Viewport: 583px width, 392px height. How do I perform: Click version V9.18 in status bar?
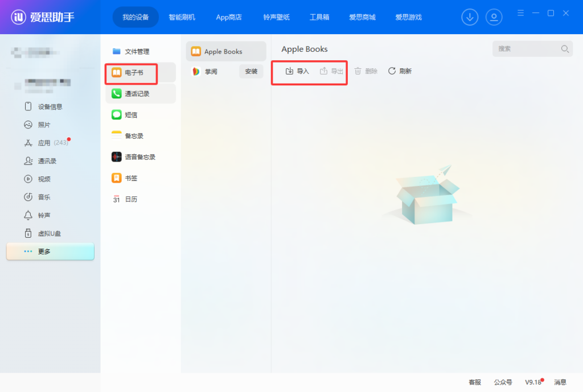tap(533, 382)
